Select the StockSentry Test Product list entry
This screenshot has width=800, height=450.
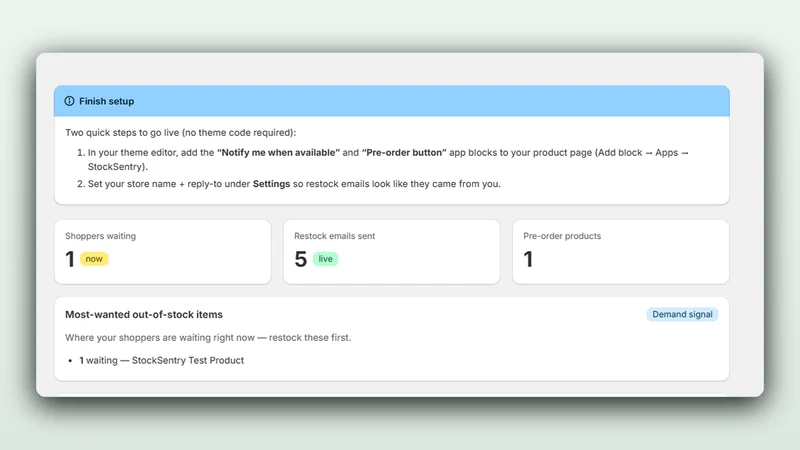click(x=161, y=360)
